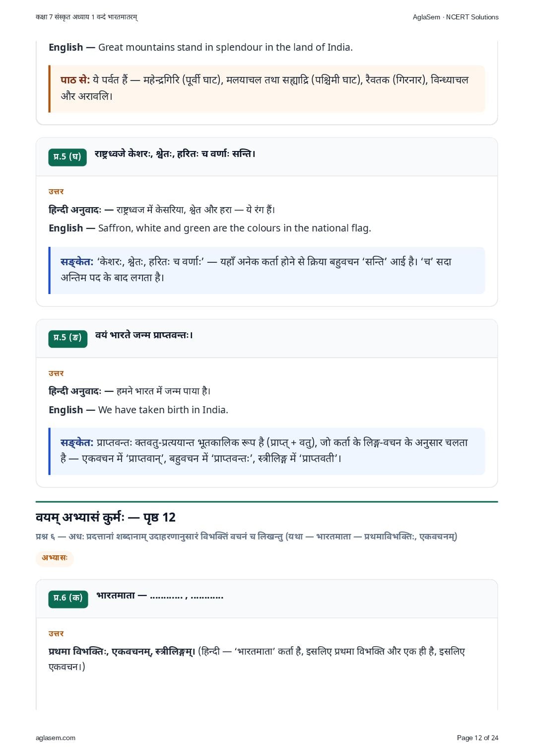Click English translation about Saffron, white and green

(210, 228)
